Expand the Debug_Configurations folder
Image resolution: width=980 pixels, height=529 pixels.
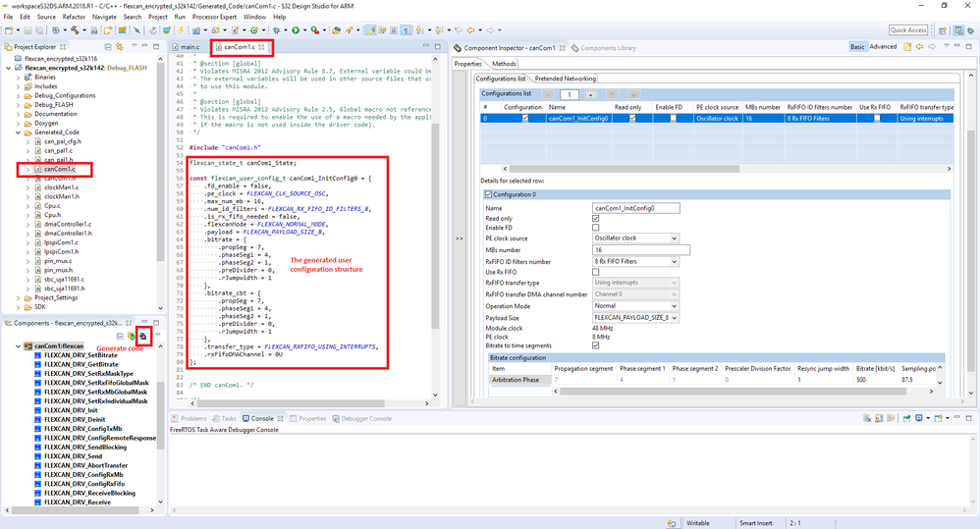pos(18,96)
